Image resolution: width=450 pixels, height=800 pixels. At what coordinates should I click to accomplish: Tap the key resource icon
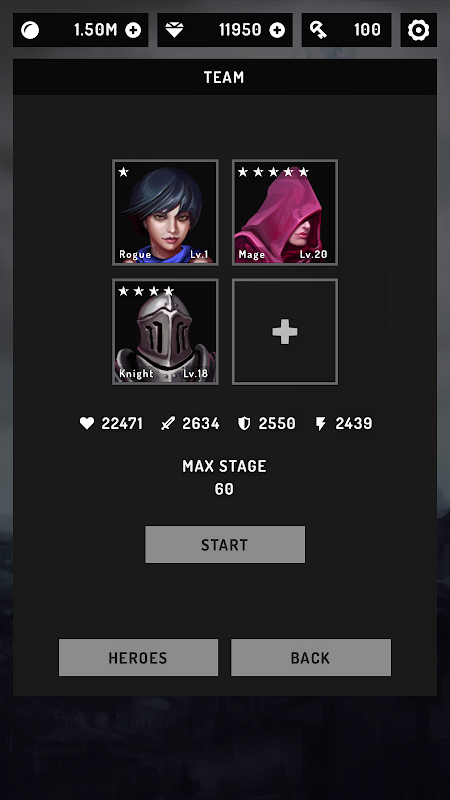[318, 31]
